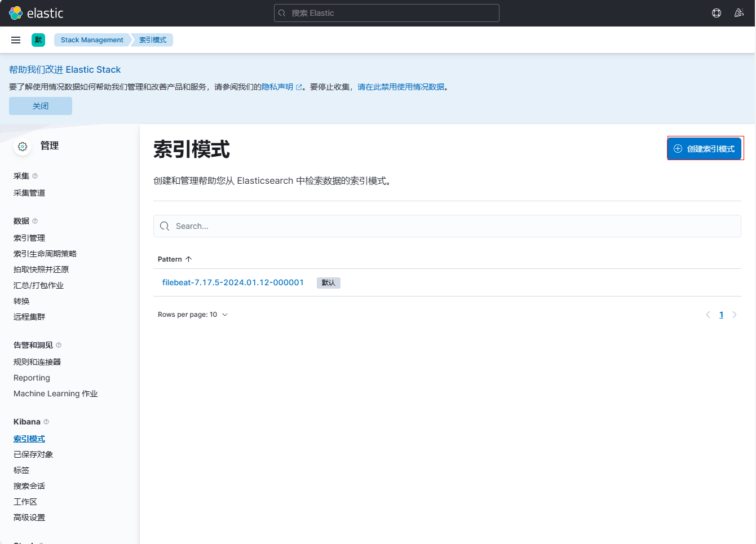Viewport: 756px width, 544px height.
Task: Click the info icon next to Kibana
Action: point(46,422)
